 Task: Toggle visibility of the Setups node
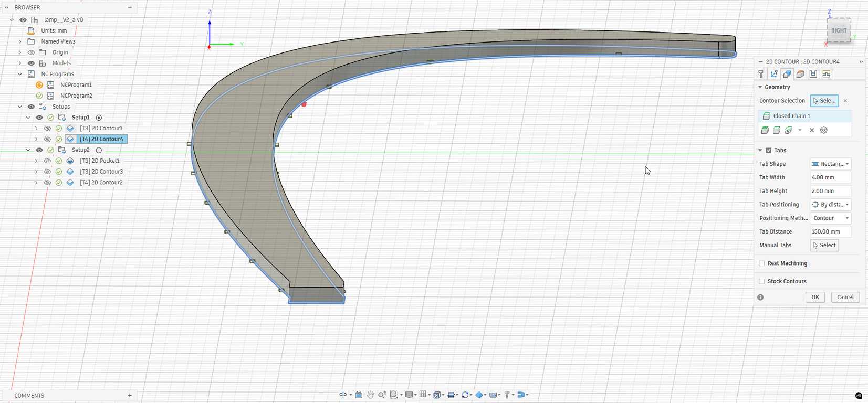click(31, 107)
